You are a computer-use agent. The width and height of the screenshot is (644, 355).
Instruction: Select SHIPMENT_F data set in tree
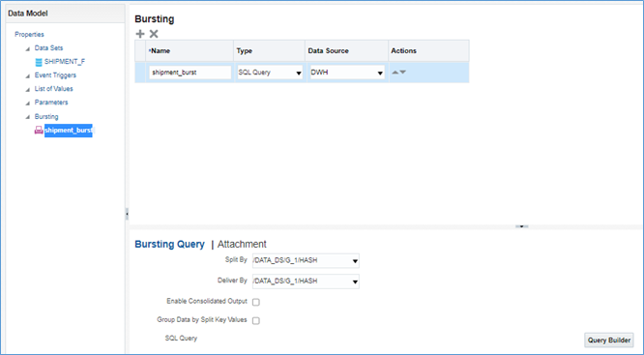(65, 62)
